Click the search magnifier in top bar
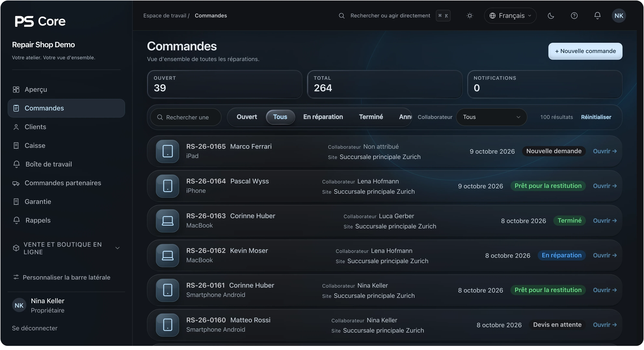The width and height of the screenshot is (644, 350). pyautogui.click(x=342, y=16)
